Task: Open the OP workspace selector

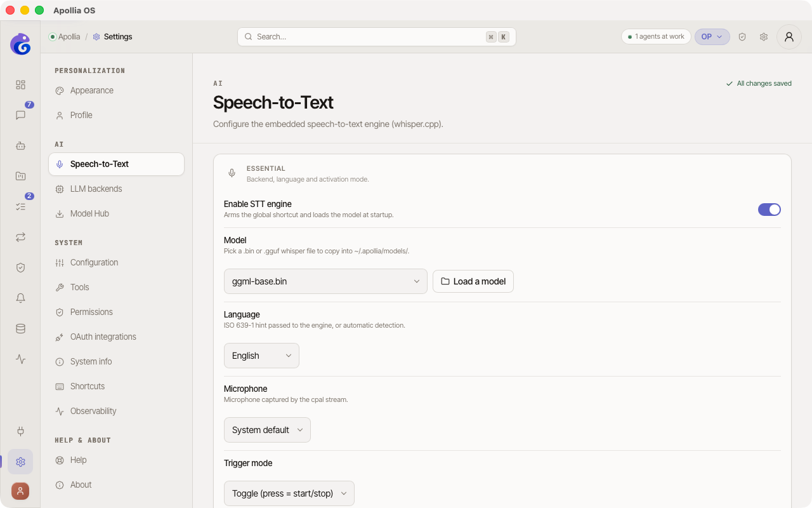Action: click(x=712, y=37)
